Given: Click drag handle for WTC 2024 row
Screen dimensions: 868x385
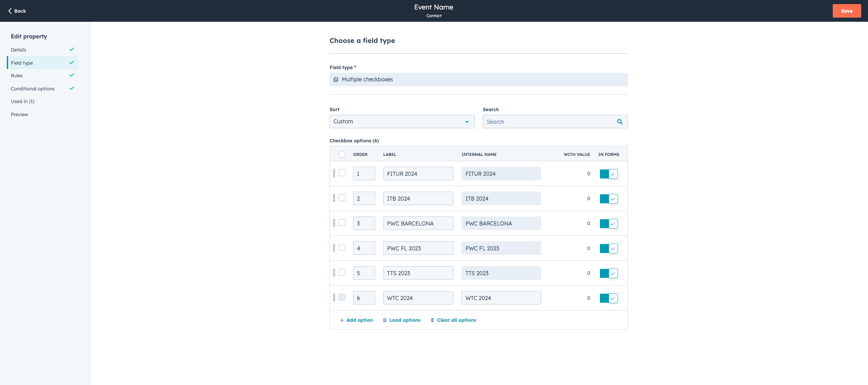Looking at the screenshot, I should [334, 297].
